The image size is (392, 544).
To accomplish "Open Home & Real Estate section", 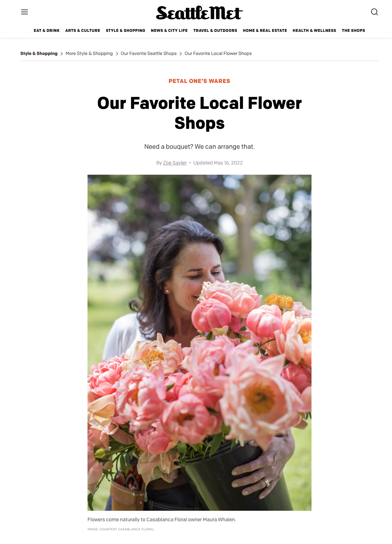I will (x=265, y=31).
